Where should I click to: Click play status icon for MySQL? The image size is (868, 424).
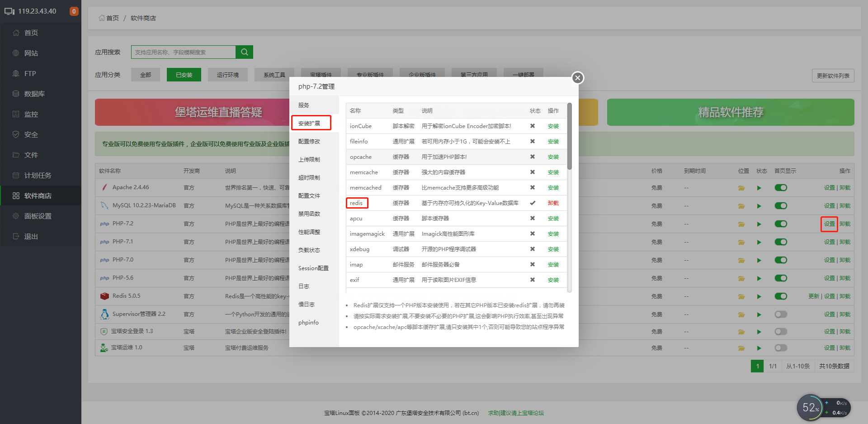point(759,206)
